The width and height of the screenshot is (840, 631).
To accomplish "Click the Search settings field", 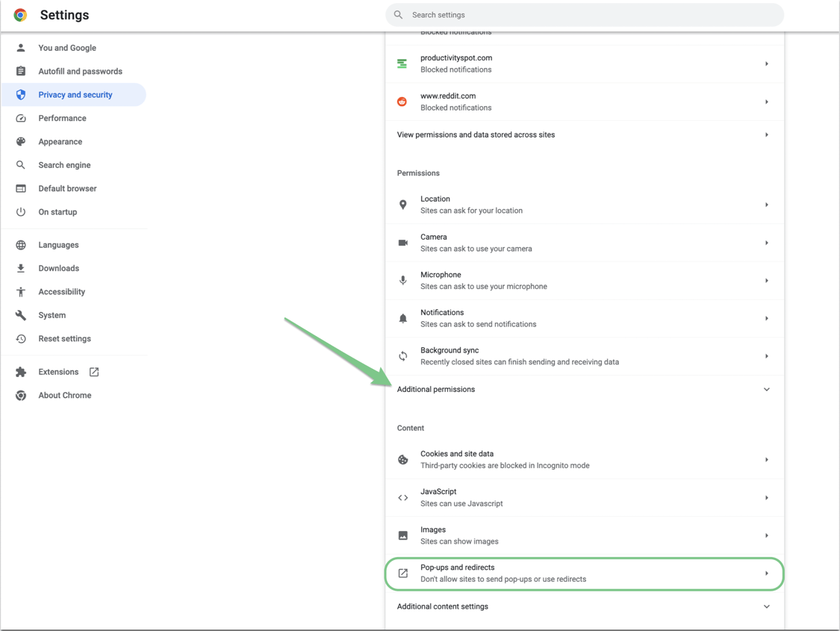I will (582, 14).
